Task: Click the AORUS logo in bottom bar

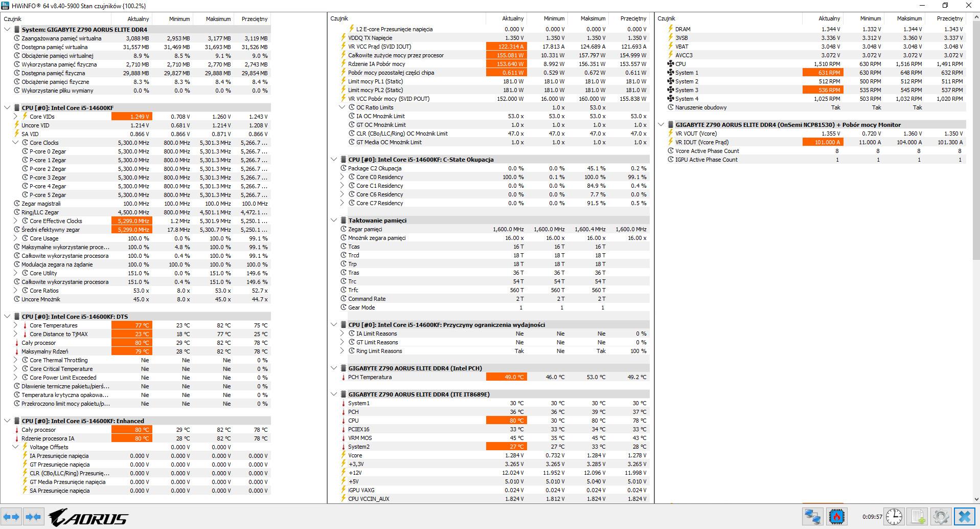Action: [88, 518]
